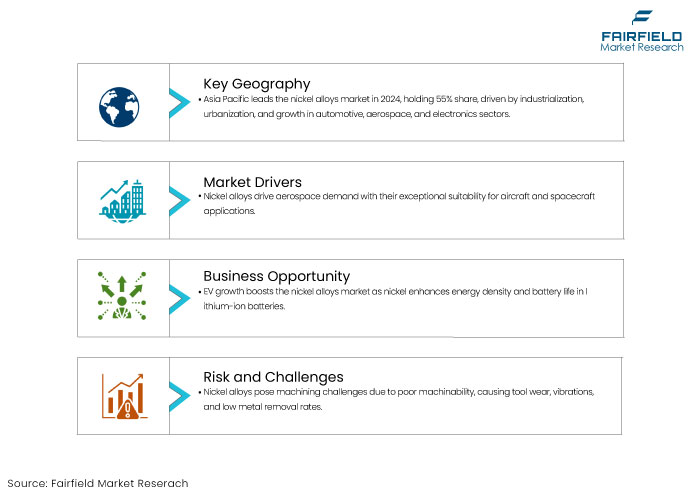This screenshot has height=491, width=700.
Task: Click the machining challenges bullet text
Action: point(396,399)
